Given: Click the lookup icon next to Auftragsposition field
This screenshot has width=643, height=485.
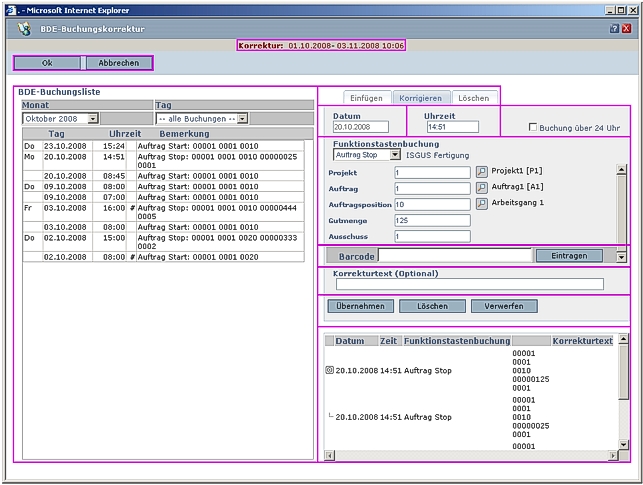Looking at the screenshot, I should click(x=481, y=203).
